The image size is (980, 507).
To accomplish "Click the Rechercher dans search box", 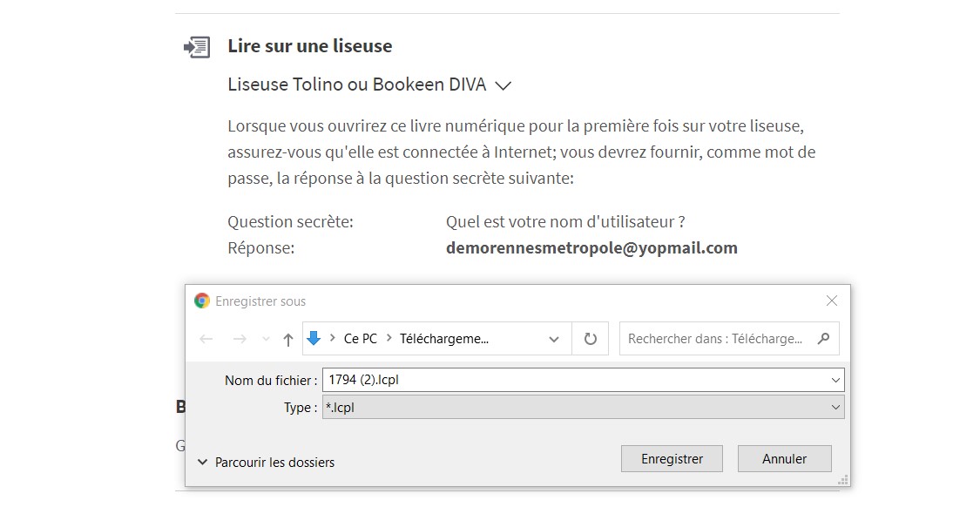I will click(x=714, y=339).
